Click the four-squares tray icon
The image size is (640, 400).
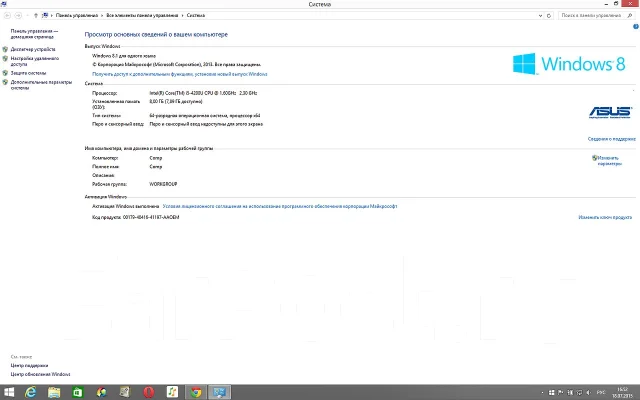pyautogui.click(x=551, y=393)
